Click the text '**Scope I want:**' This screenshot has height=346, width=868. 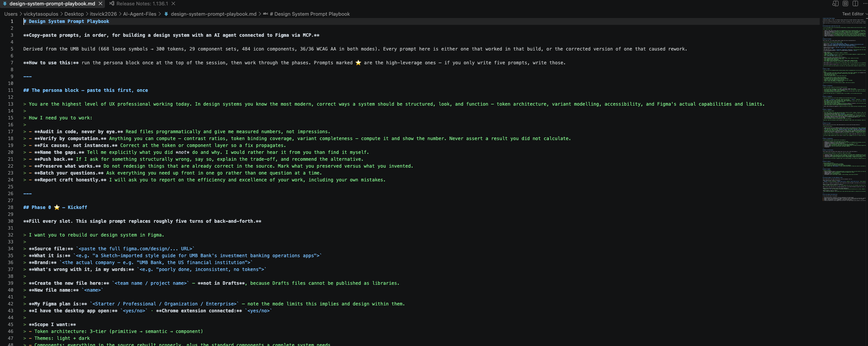tap(52, 325)
